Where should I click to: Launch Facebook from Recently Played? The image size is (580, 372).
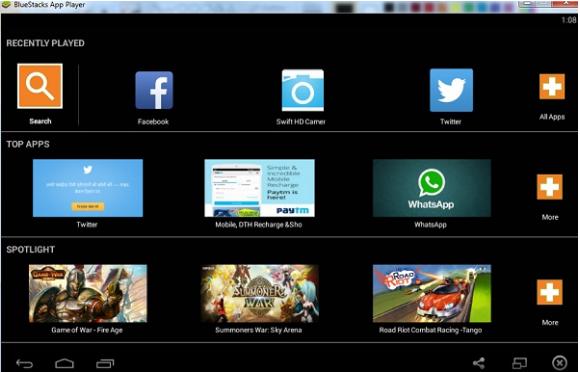point(154,90)
